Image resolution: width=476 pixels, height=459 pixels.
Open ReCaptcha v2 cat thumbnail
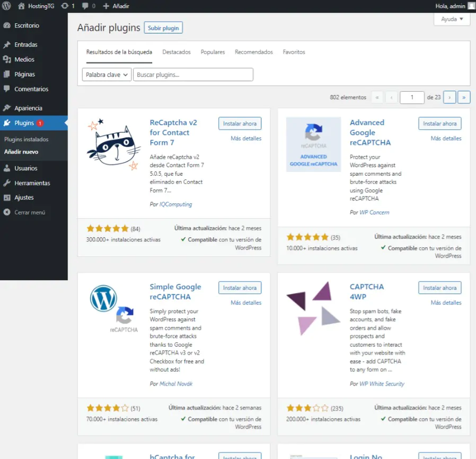tap(113, 144)
